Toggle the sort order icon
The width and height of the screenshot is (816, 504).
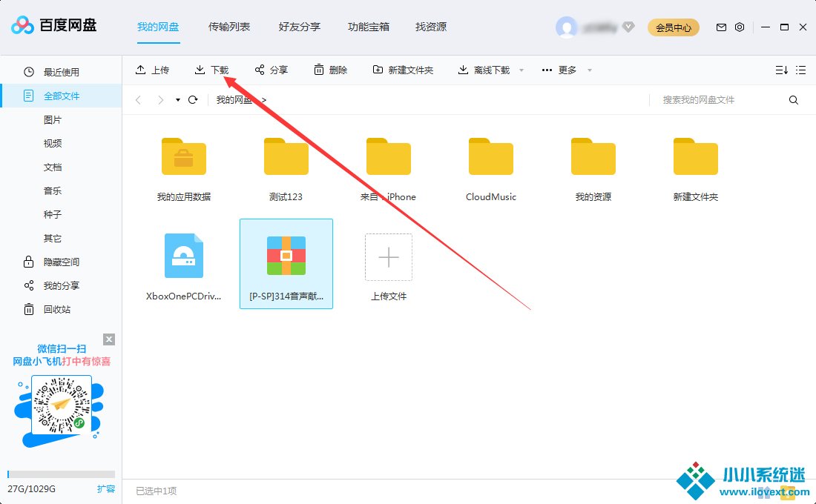tap(781, 70)
